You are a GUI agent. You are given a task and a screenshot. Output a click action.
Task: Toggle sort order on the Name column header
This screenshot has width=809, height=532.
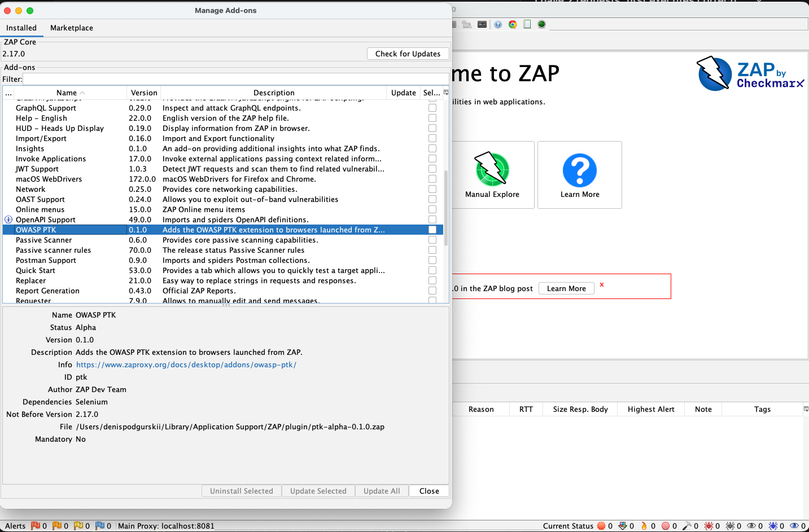point(68,93)
